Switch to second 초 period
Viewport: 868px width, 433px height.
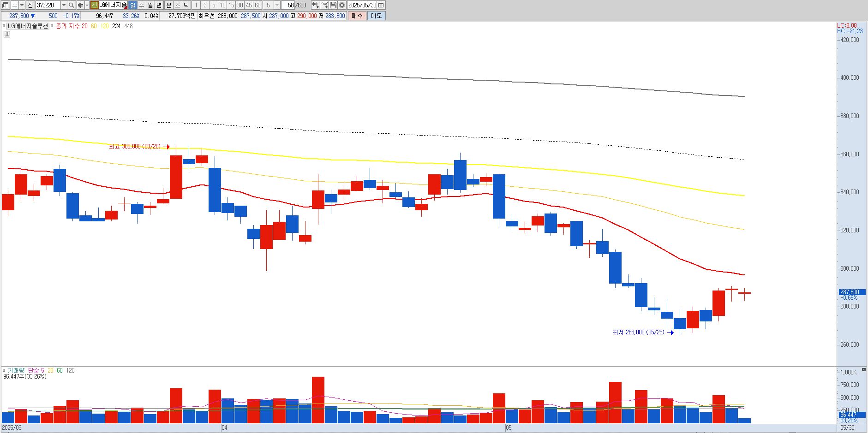[177, 5]
